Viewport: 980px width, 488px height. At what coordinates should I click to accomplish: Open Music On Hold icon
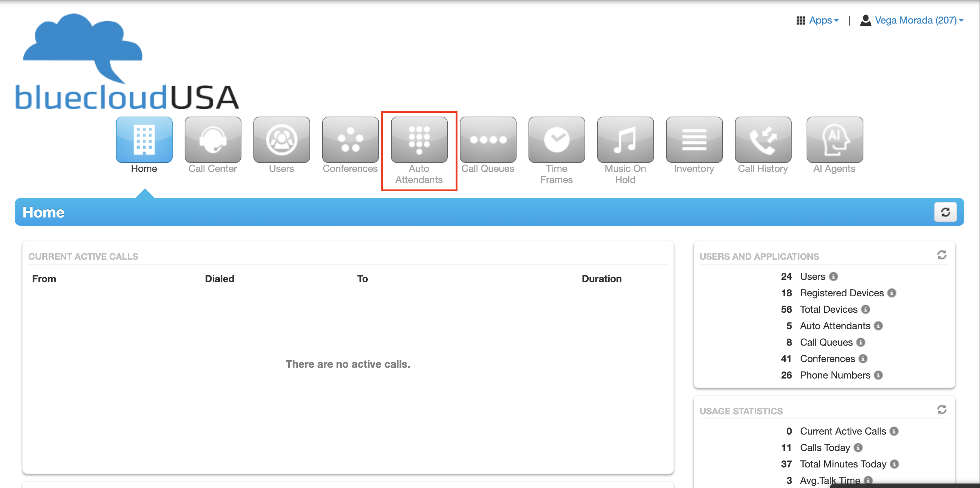[625, 140]
